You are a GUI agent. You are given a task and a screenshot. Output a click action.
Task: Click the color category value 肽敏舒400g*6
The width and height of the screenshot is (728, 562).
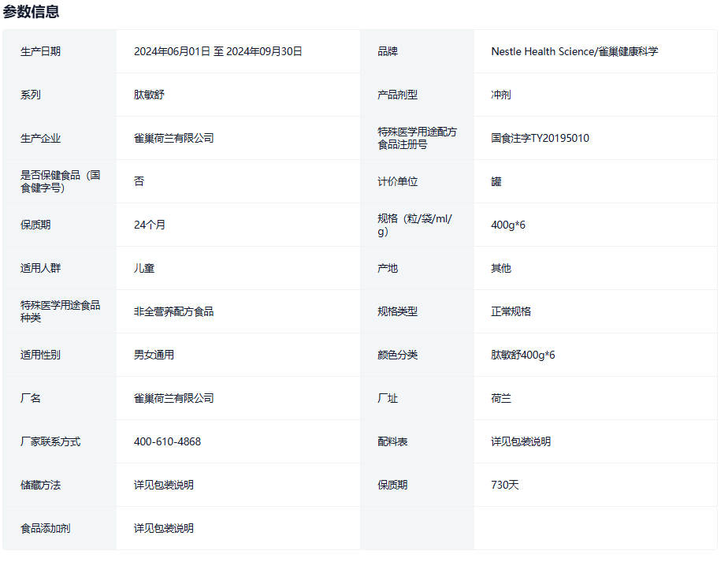click(x=523, y=355)
